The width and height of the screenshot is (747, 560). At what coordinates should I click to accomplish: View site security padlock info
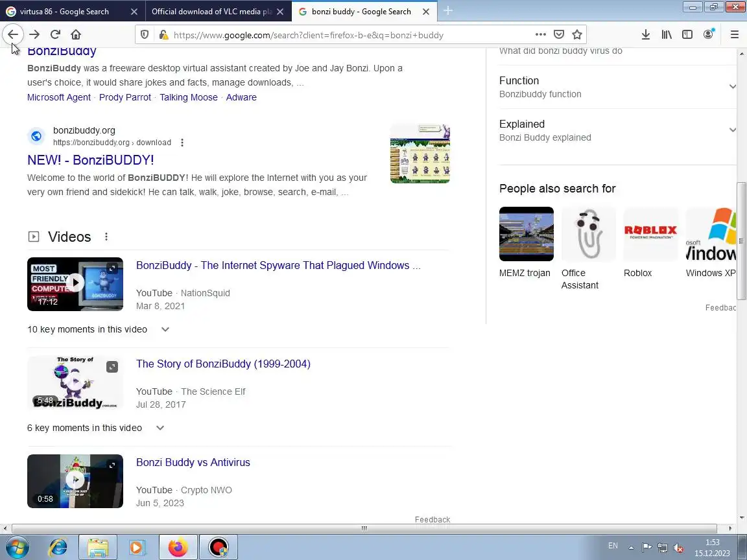coord(163,35)
